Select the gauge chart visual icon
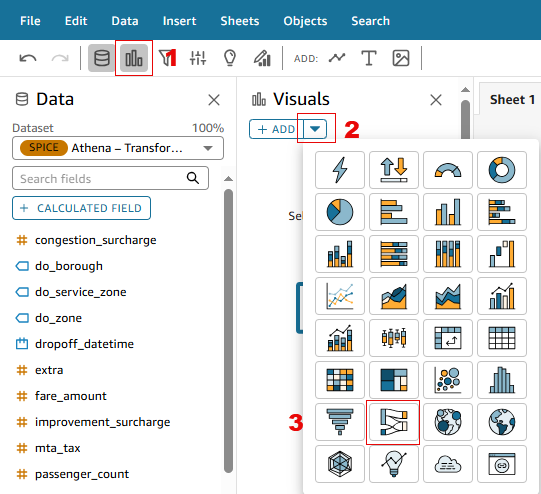The width and height of the screenshot is (541, 494). coord(448,170)
